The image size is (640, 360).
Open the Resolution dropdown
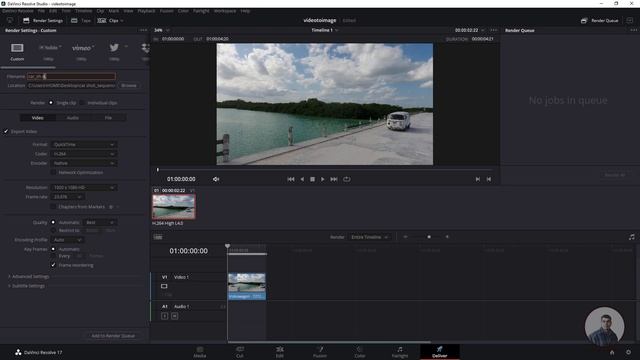click(x=84, y=188)
